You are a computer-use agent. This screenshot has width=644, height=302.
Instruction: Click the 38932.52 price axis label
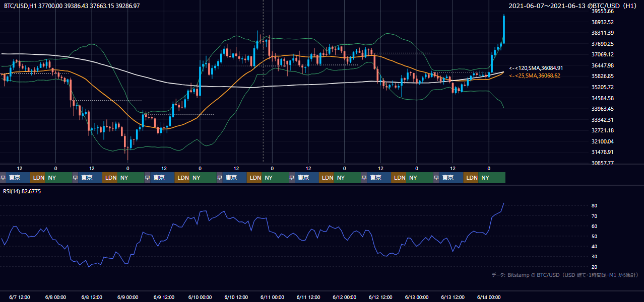click(x=603, y=22)
